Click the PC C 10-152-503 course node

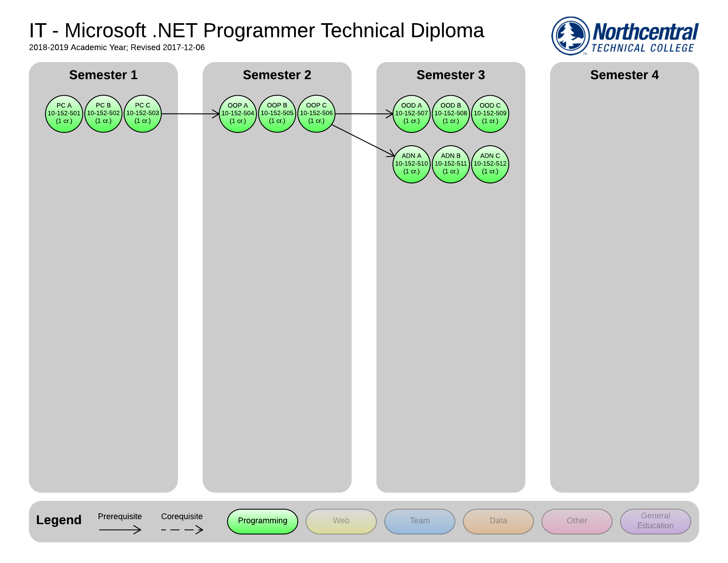[x=143, y=114]
